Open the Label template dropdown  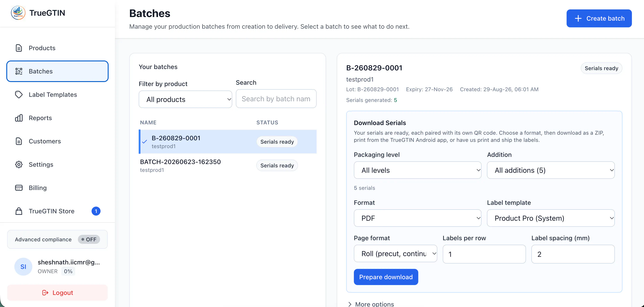click(x=551, y=218)
